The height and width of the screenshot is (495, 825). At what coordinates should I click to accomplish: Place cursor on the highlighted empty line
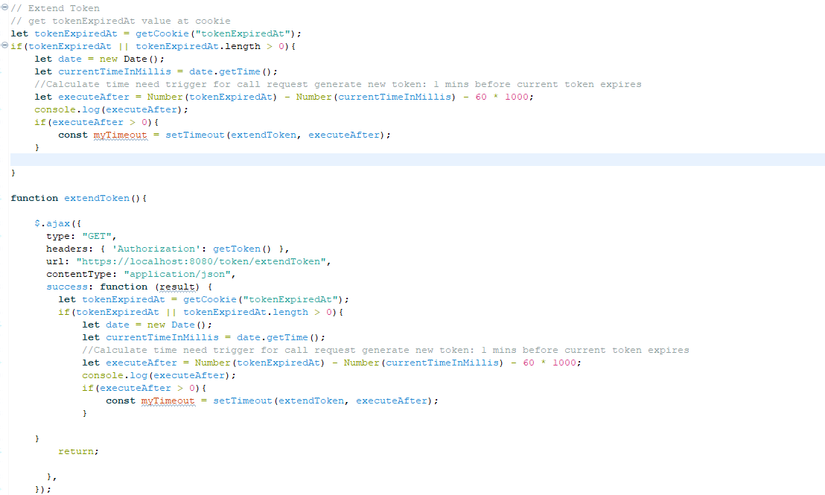[417, 160]
